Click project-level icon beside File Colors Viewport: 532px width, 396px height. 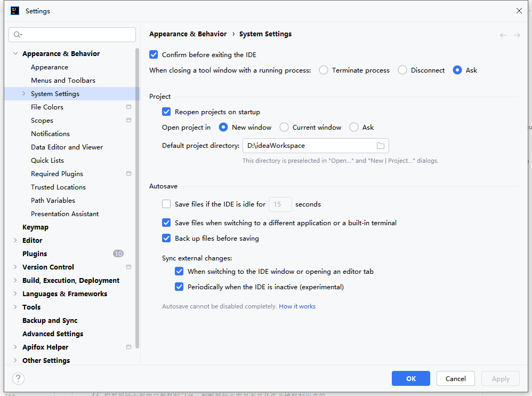(x=128, y=107)
